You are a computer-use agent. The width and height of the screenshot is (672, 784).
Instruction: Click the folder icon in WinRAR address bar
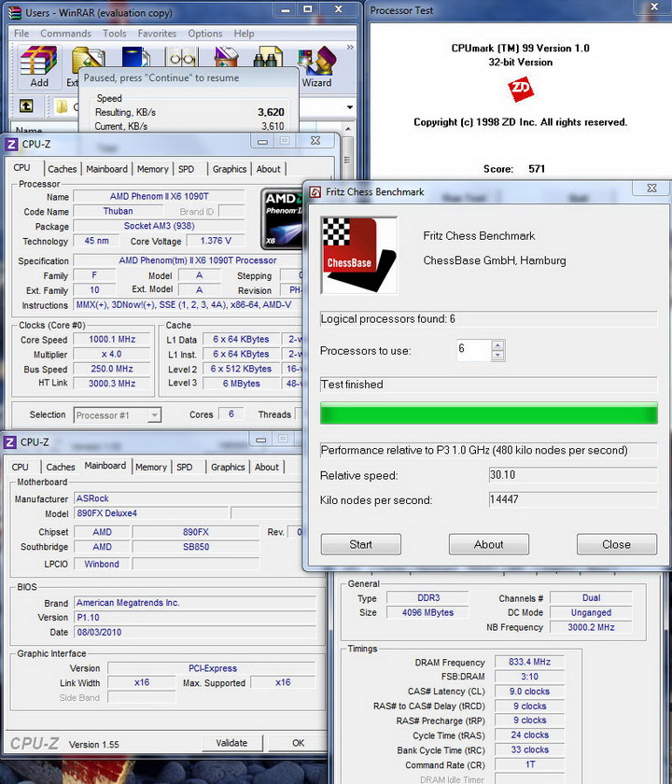[x=62, y=106]
